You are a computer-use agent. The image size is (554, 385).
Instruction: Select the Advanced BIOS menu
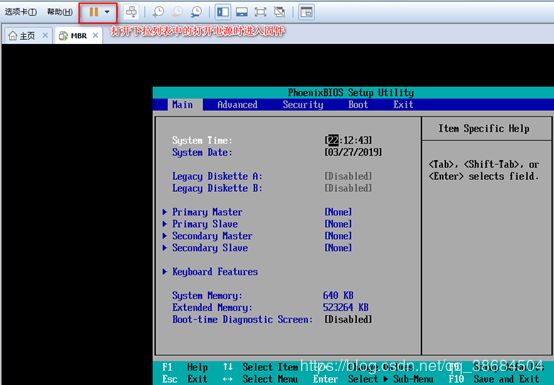pos(237,105)
